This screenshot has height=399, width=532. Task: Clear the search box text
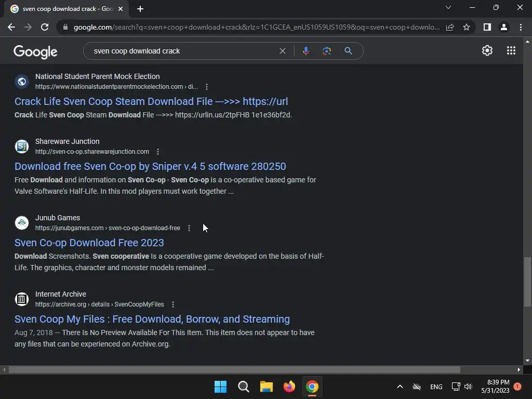click(282, 51)
